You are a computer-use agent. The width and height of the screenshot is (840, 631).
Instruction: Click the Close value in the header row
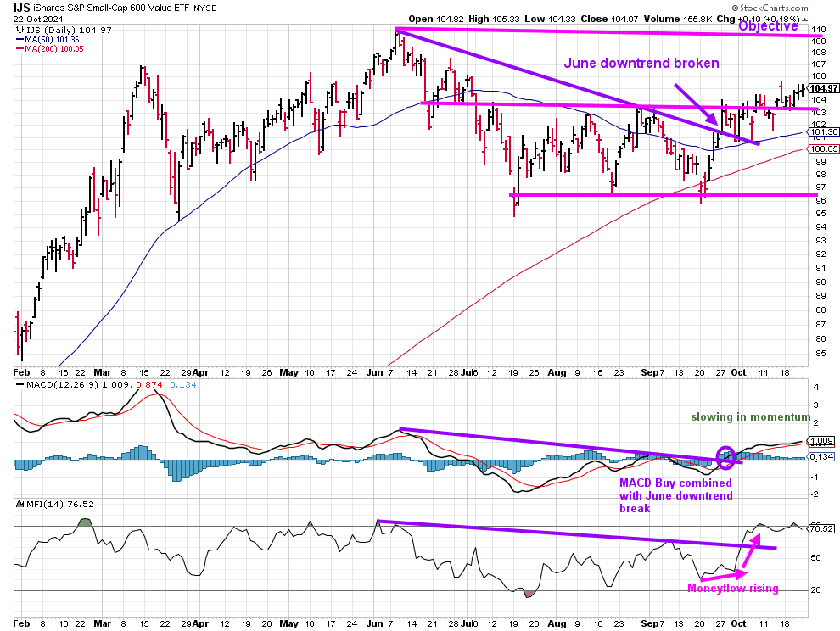(x=624, y=20)
